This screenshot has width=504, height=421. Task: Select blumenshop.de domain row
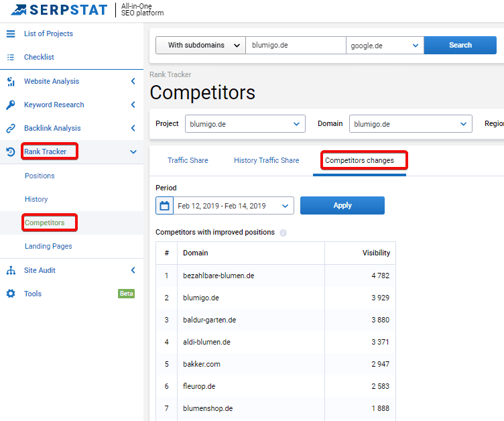208,408
